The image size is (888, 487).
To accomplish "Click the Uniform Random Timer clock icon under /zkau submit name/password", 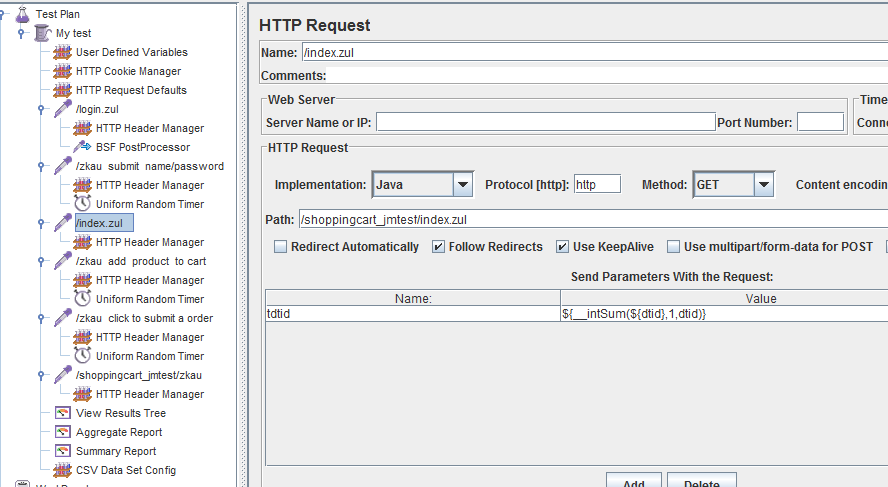I will (x=83, y=203).
